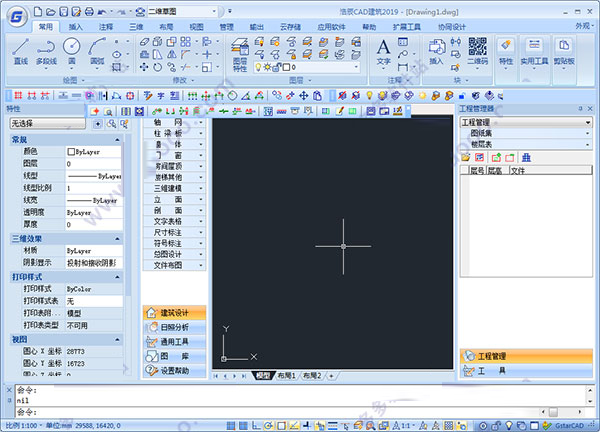
Task: Click the 插入 block insert icon
Action: coord(436,51)
